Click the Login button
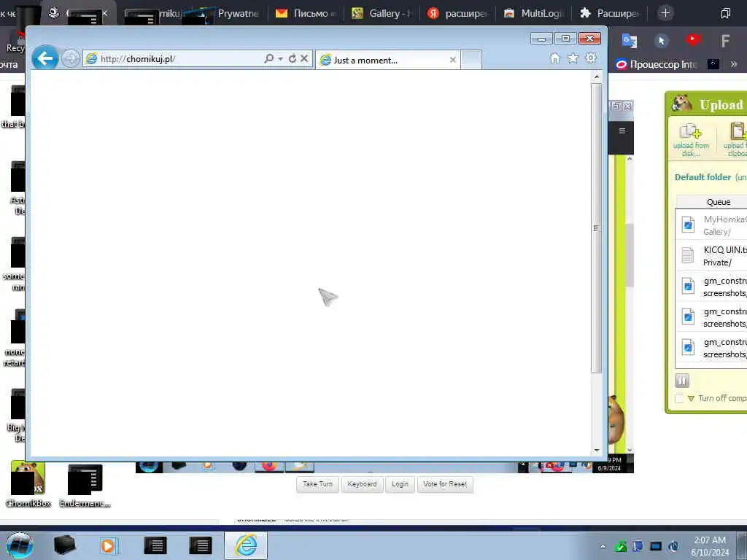The image size is (747, 560). coord(400,484)
